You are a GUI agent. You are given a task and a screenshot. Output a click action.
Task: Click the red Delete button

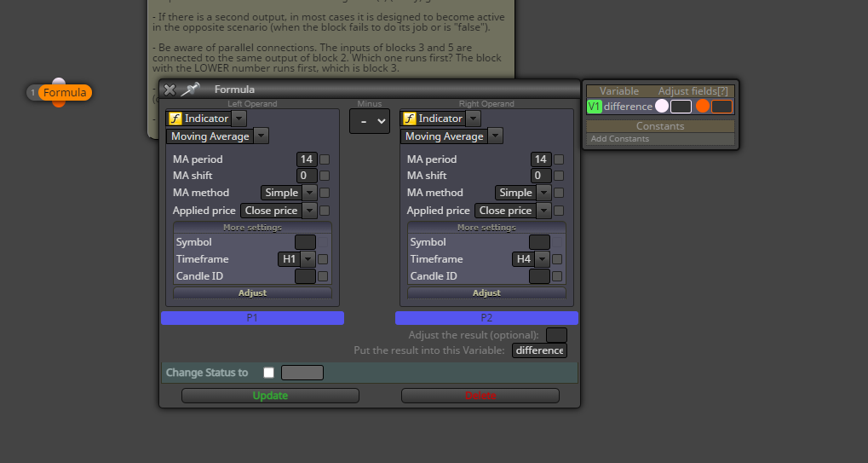point(480,396)
